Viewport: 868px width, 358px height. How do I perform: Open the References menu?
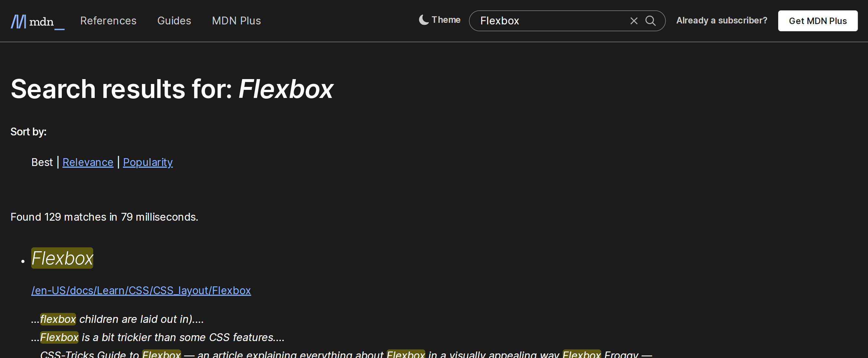click(x=108, y=21)
